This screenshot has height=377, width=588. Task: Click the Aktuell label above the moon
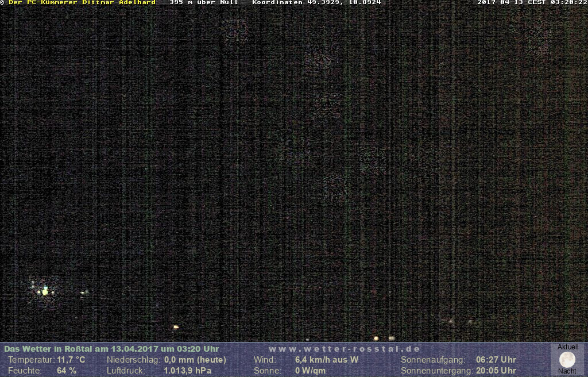(x=568, y=347)
